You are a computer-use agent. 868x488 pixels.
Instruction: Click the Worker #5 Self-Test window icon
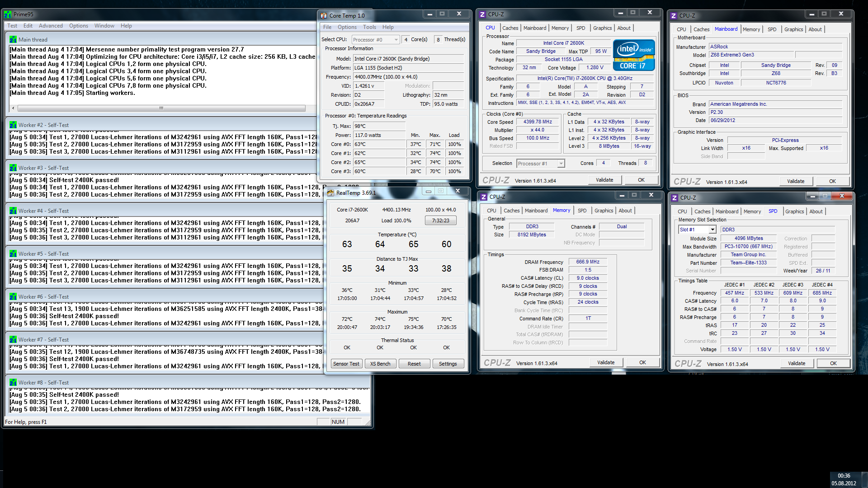click(13, 254)
